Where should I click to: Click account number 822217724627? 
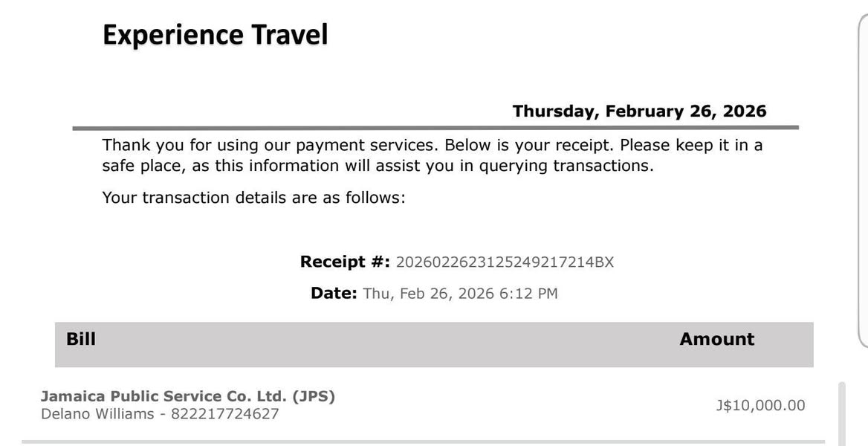[224, 415]
